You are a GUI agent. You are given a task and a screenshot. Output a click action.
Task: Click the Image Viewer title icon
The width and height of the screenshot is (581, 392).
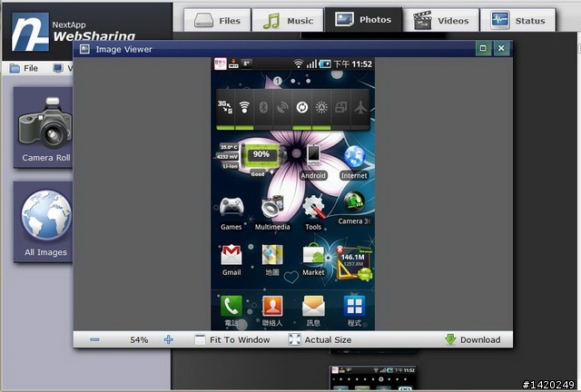click(84, 49)
